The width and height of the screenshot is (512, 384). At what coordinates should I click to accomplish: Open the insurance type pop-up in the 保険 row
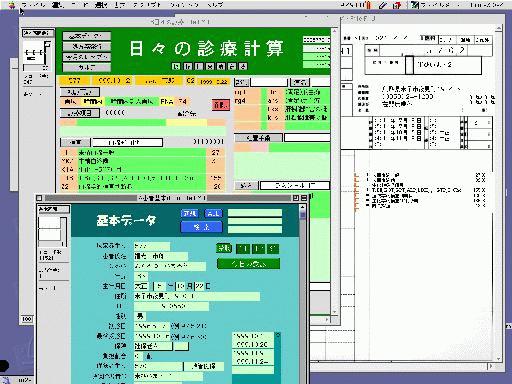tap(153, 346)
